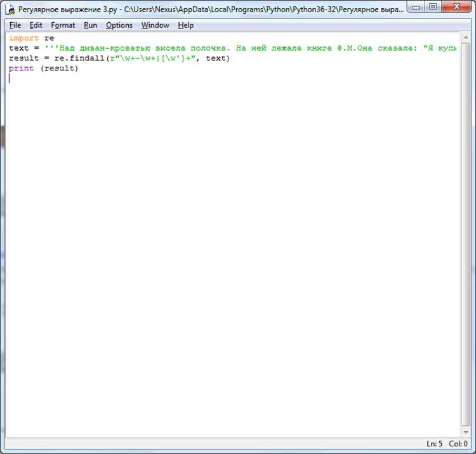Maximize the IDLE editor window

pos(433,7)
